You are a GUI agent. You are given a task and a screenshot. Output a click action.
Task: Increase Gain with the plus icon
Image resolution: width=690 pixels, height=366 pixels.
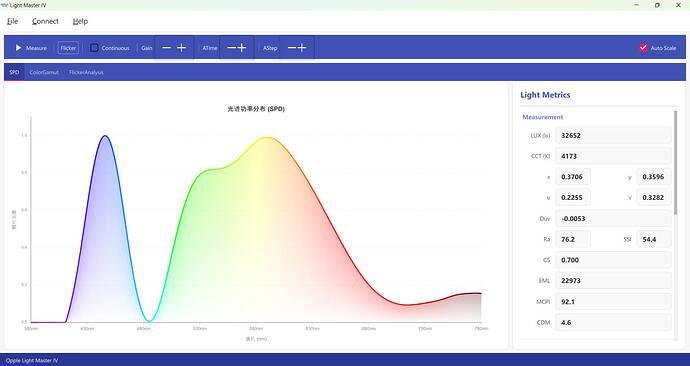point(181,48)
